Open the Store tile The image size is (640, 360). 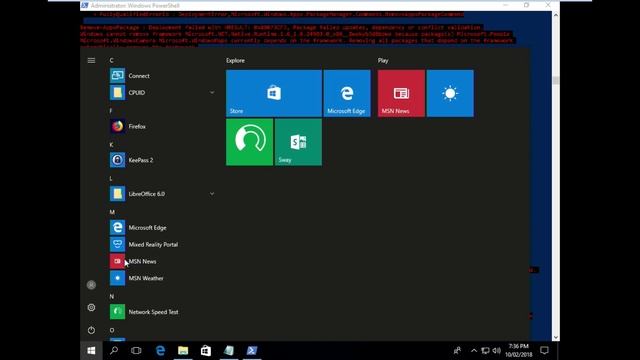click(x=274, y=93)
